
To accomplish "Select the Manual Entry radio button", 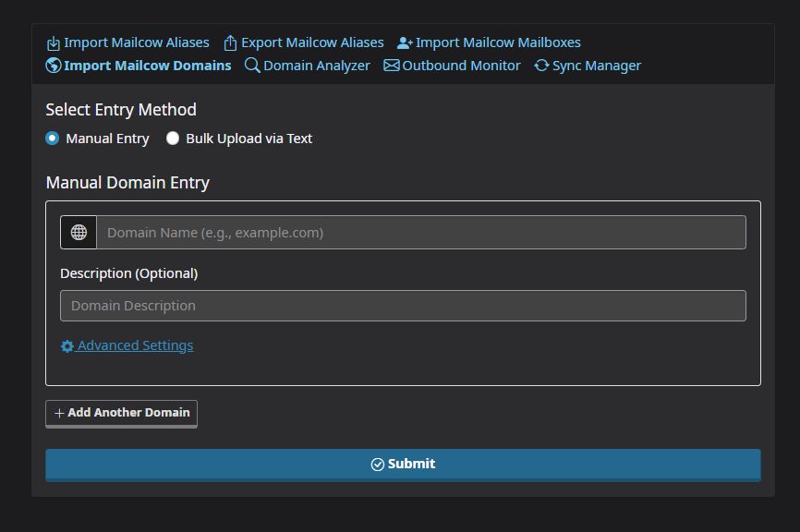I will (53, 139).
